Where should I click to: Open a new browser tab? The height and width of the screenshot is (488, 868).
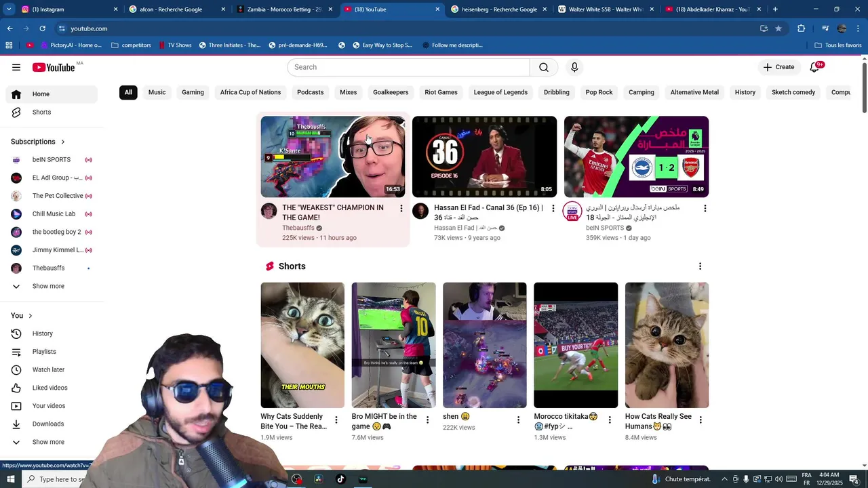pos(775,9)
